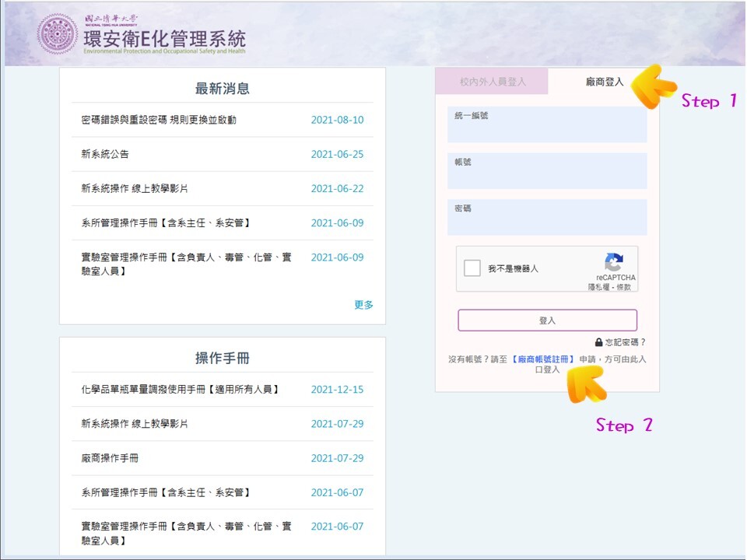Check the 我不是機器人 reCAPTCHA checkbox

click(x=472, y=268)
